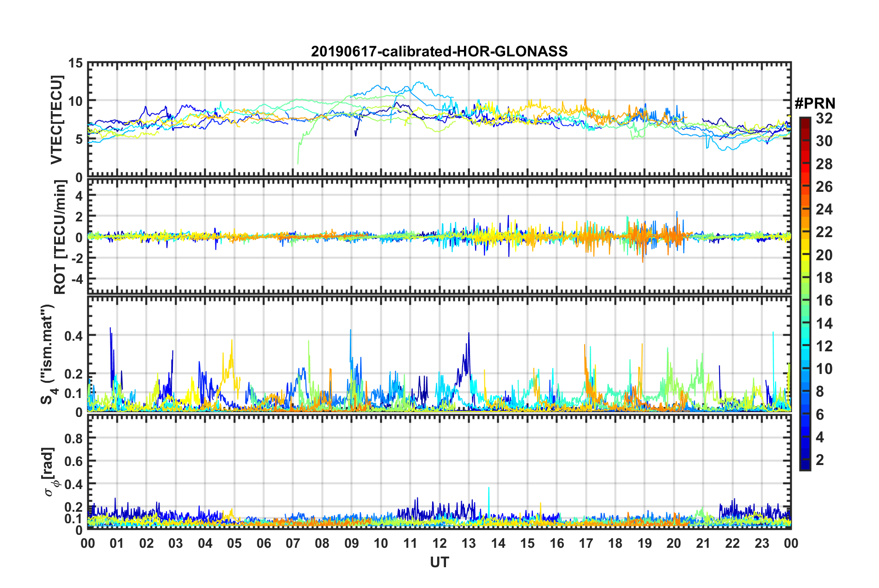Click colorbar tick label 10

coord(824,369)
